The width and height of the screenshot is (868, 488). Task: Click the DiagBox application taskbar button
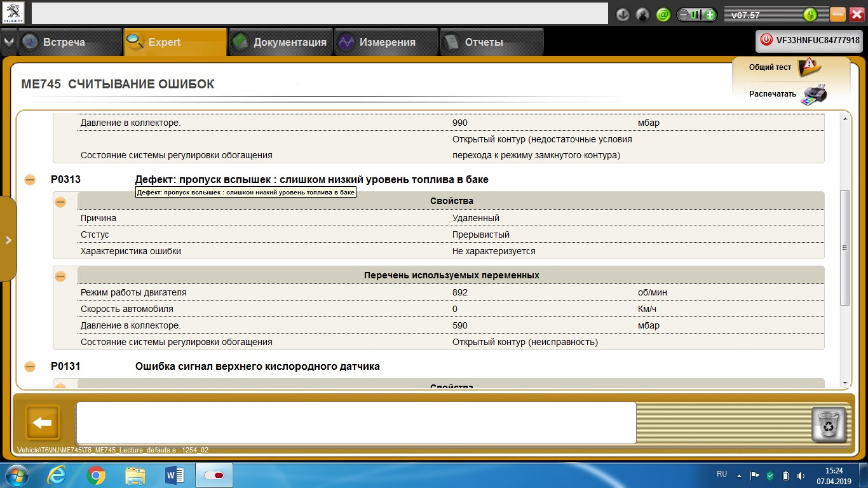click(x=214, y=475)
